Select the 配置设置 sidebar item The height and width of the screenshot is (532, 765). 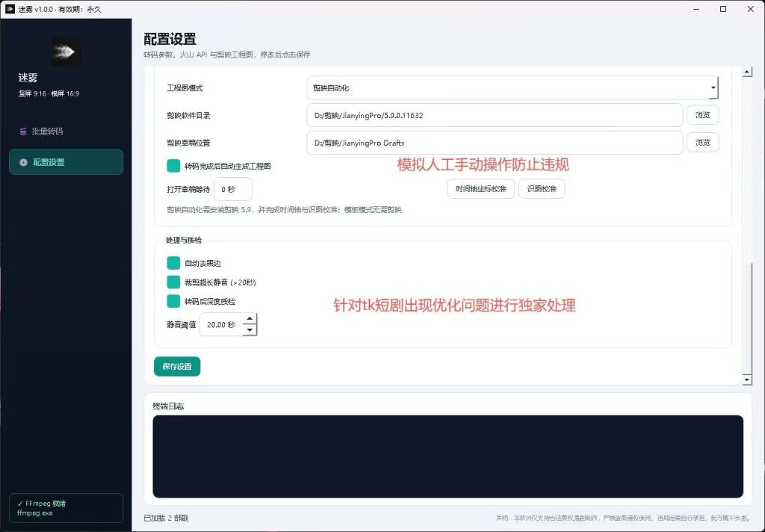[x=66, y=162]
